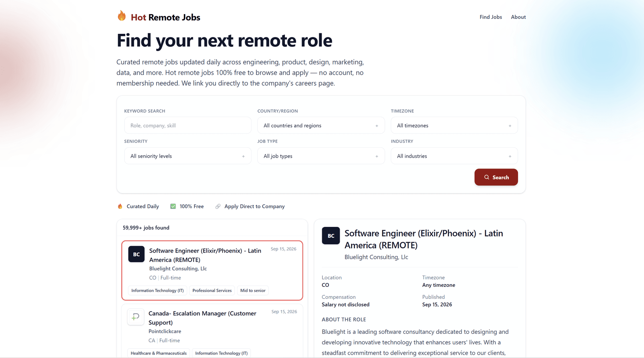Click the Curated Daily flame icon
This screenshot has width=644, height=358.
click(x=120, y=206)
